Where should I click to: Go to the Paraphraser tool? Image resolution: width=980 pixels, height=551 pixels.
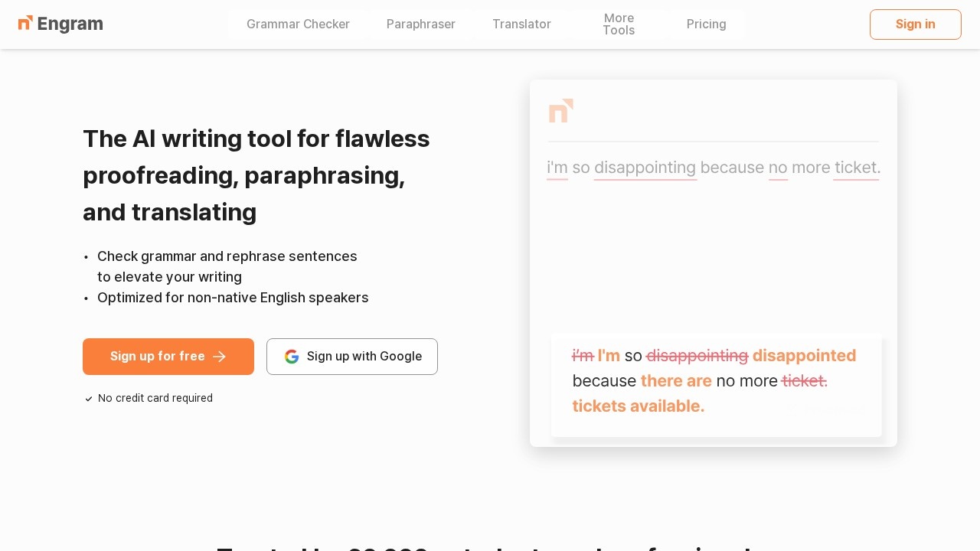pyautogui.click(x=420, y=24)
